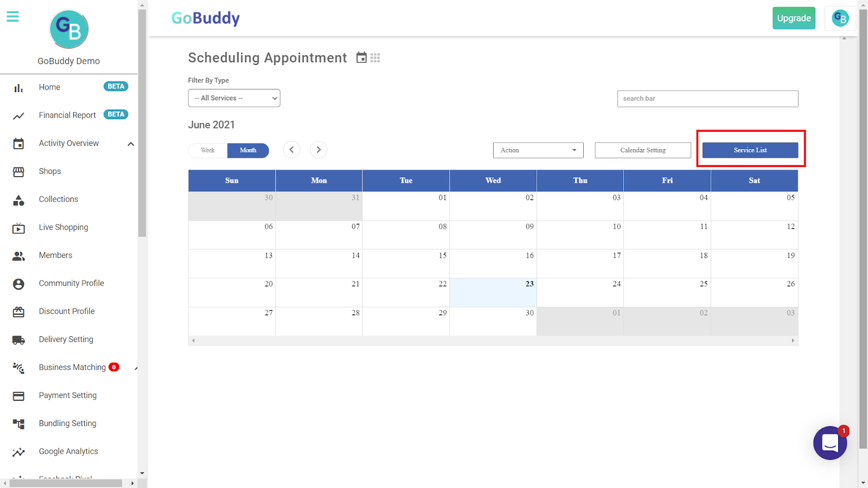868x488 pixels.
Task: Click the Live Shopping TV icon
Action: tap(18, 228)
